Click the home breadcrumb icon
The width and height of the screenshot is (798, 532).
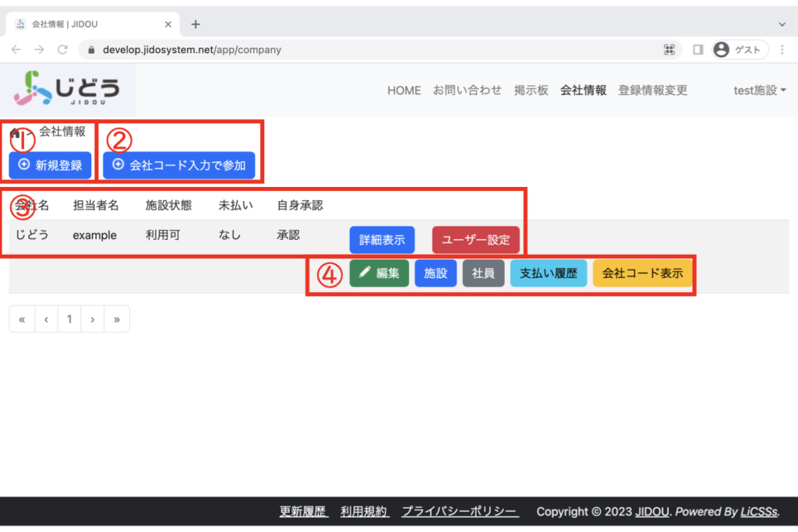[x=15, y=132]
